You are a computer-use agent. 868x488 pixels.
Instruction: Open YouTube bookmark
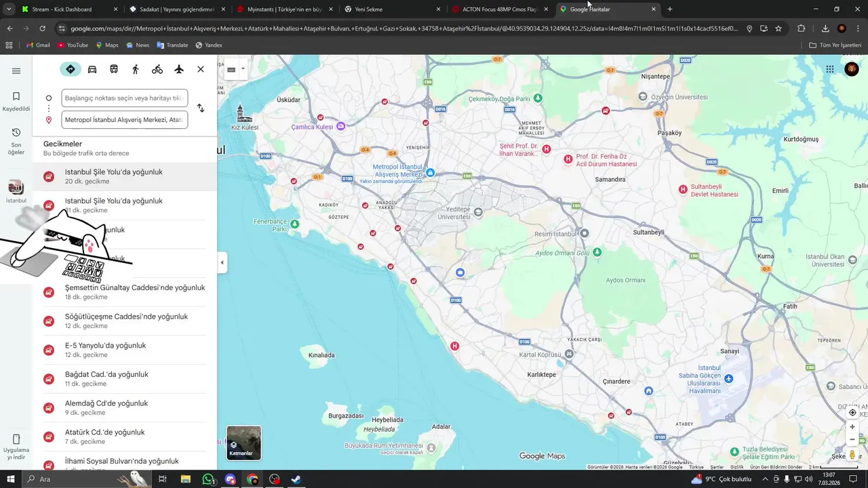tap(73, 45)
